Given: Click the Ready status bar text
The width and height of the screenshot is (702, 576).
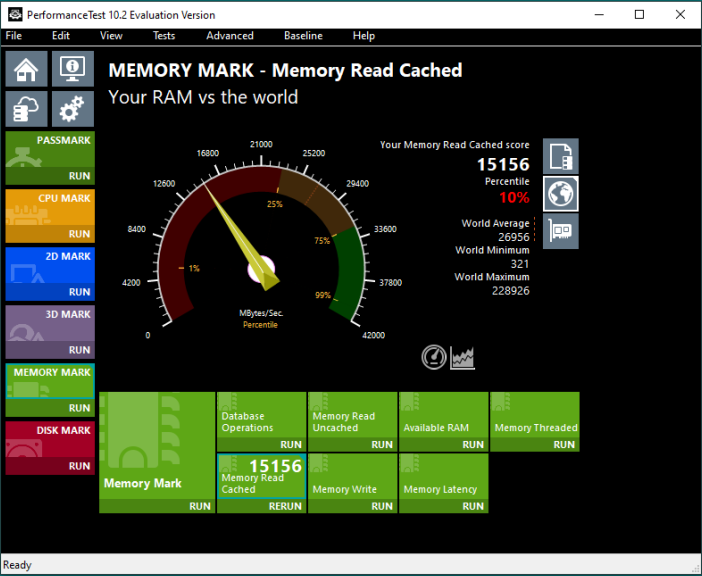Looking at the screenshot, I should pos(17,565).
